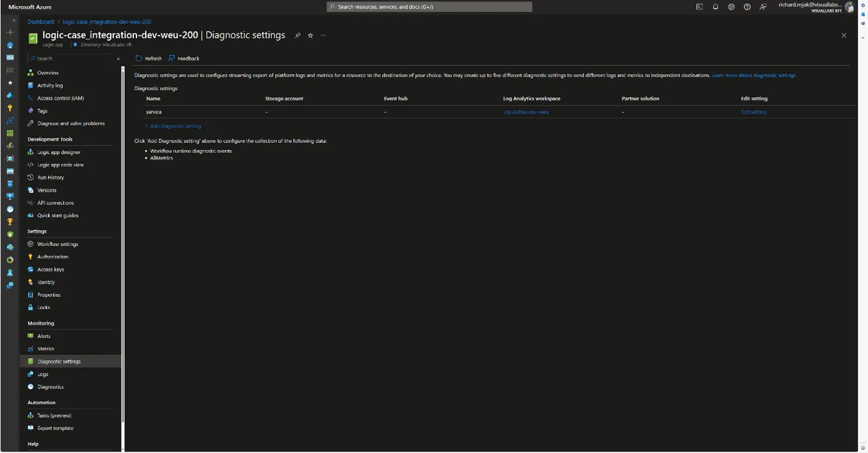Pin this blade with the pin icon
Viewport: 868px width, 453px height.
tap(298, 36)
